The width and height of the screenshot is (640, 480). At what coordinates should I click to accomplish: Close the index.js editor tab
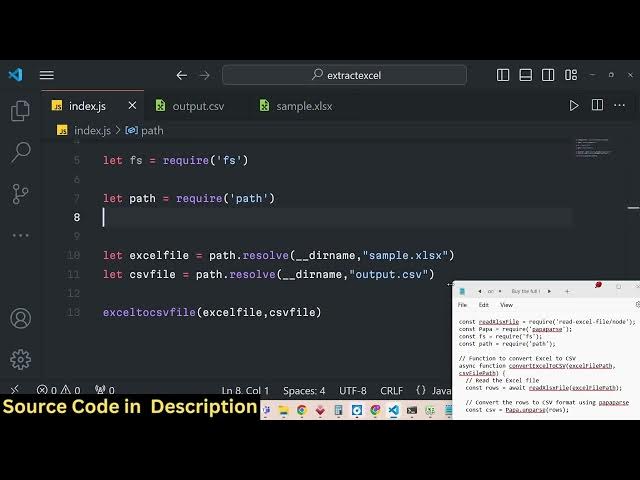tap(132, 106)
